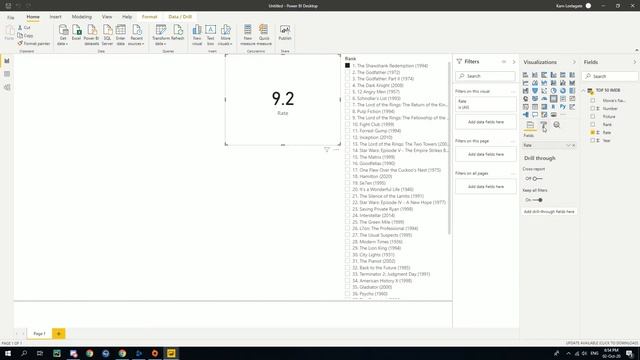Click the update available status message
Viewport: 640px width, 360px height.
pos(602,343)
